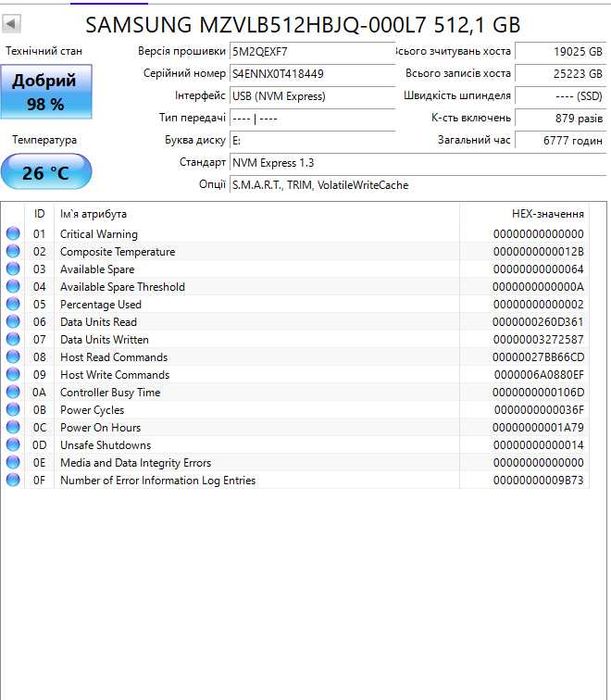
Task: Click hex value 00000000009B73
Action: point(538,480)
